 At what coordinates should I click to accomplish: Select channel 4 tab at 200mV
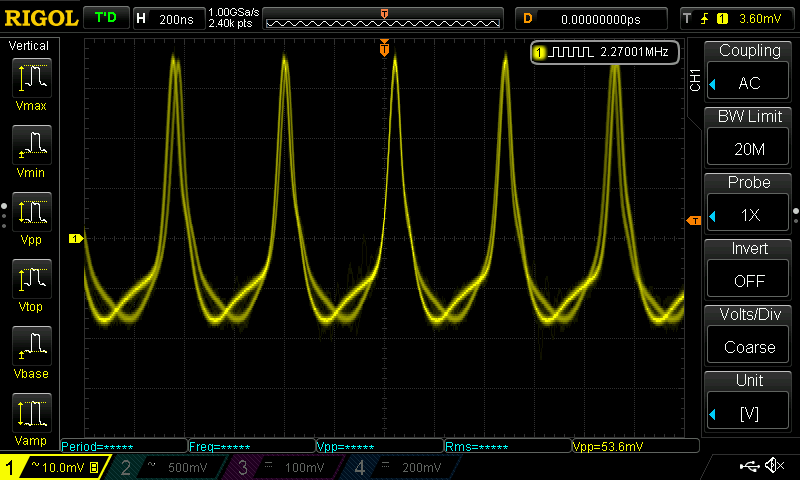[x=403, y=467]
